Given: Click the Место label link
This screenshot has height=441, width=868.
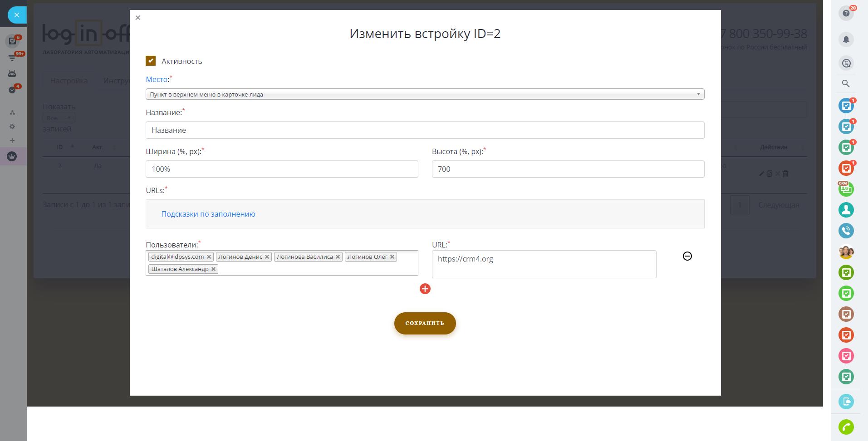Looking at the screenshot, I should 157,79.
